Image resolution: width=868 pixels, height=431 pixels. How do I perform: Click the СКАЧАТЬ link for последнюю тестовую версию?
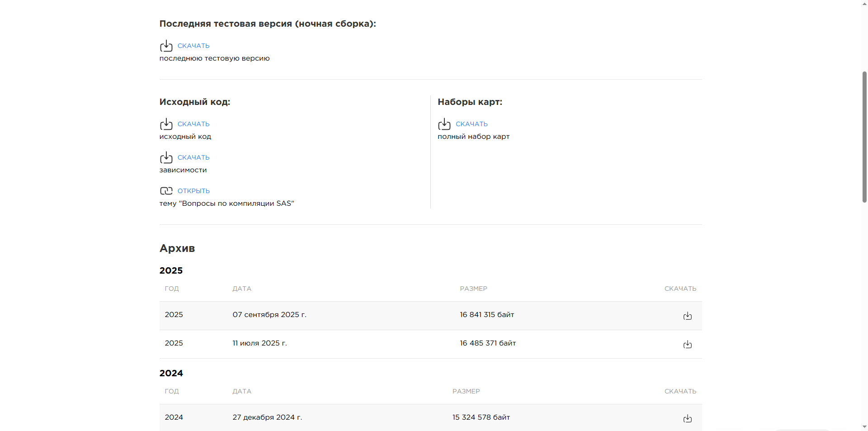point(193,46)
